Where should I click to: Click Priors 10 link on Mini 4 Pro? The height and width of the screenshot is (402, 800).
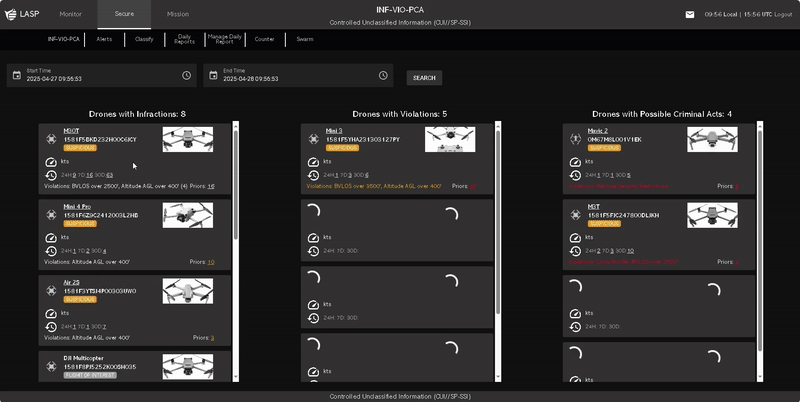coord(211,262)
